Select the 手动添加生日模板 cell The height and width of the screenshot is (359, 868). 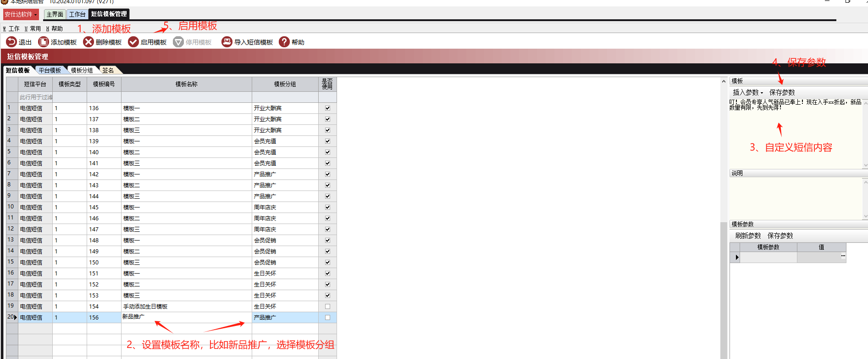[187, 306]
